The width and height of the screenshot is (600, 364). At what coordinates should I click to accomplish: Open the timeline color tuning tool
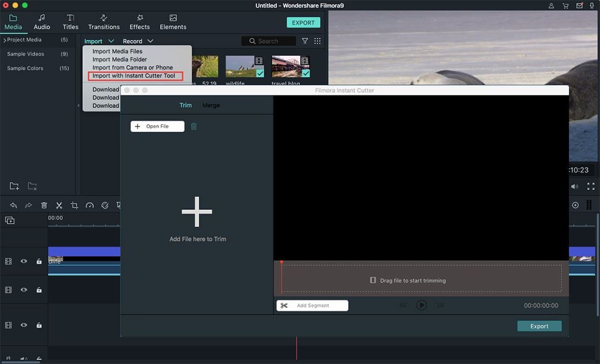click(x=105, y=205)
